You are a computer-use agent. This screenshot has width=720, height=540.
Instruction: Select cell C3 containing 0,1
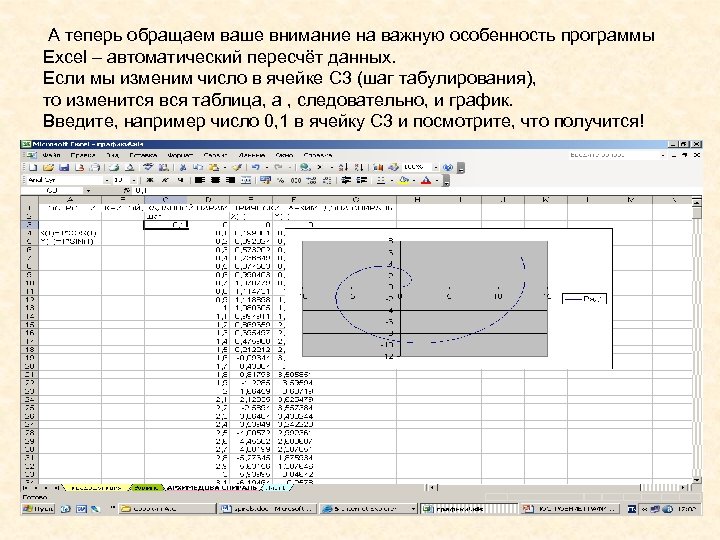[166, 225]
